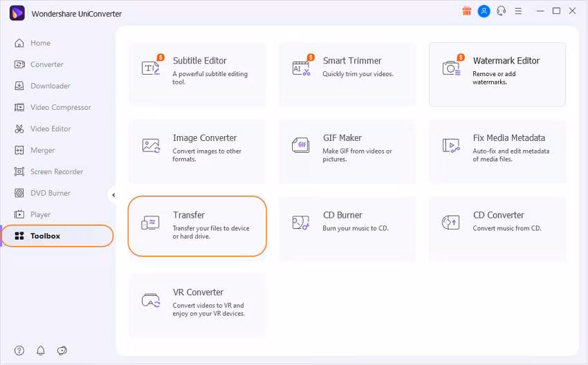Image resolution: width=588 pixels, height=365 pixels.
Task: Open the Transfer tool card
Action: coord(197,226)
